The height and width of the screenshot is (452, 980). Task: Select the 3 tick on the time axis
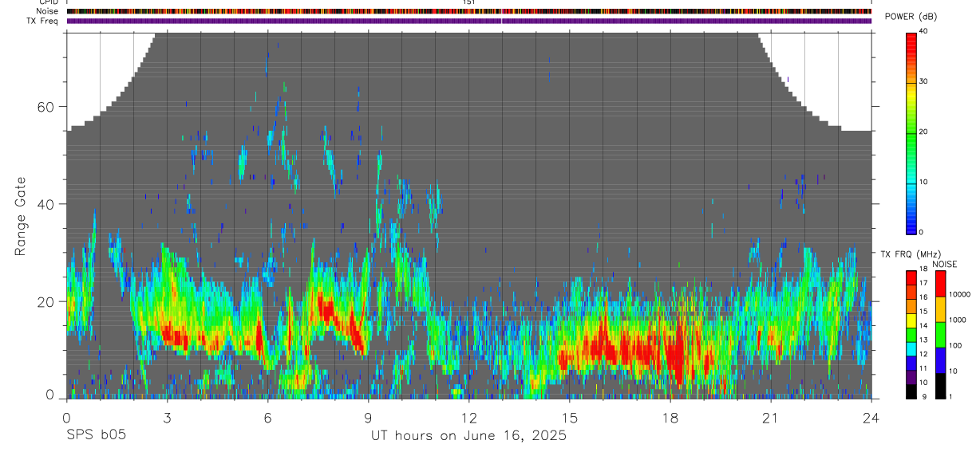click(x=167, y=419)
